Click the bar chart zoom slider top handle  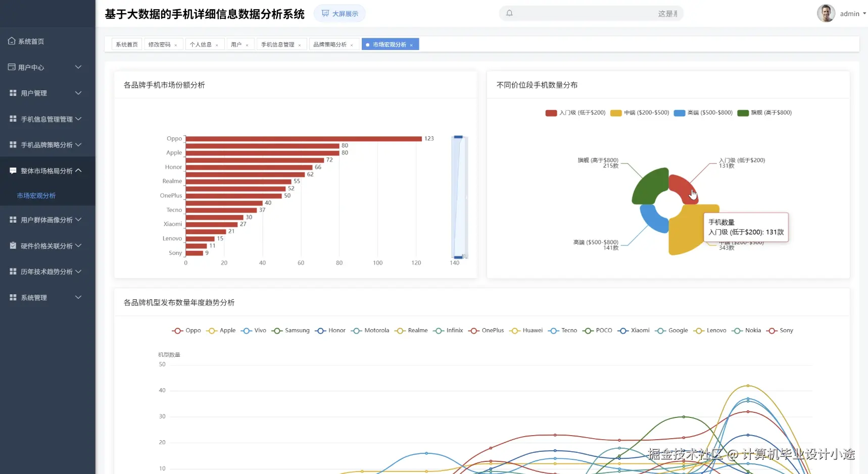458,137
